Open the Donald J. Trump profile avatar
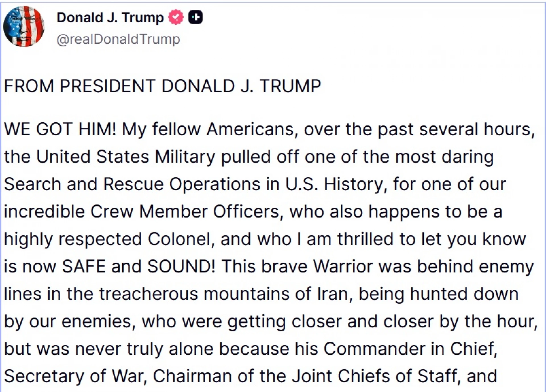 24,26
